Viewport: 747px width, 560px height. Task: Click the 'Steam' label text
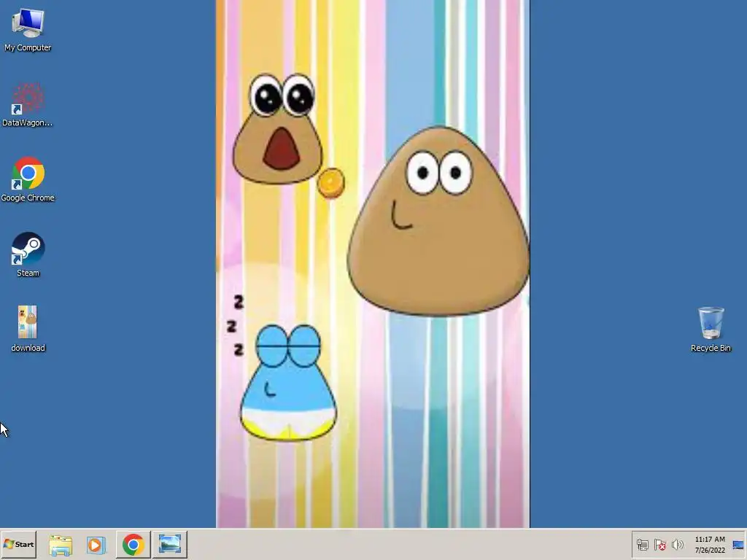point(28,273)
